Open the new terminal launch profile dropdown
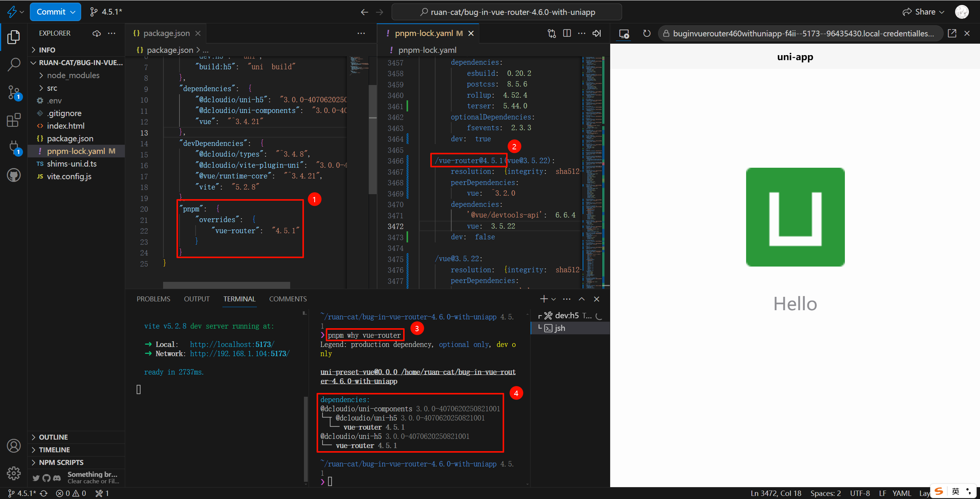The image size is (980, 499). [x=554, y=299]
